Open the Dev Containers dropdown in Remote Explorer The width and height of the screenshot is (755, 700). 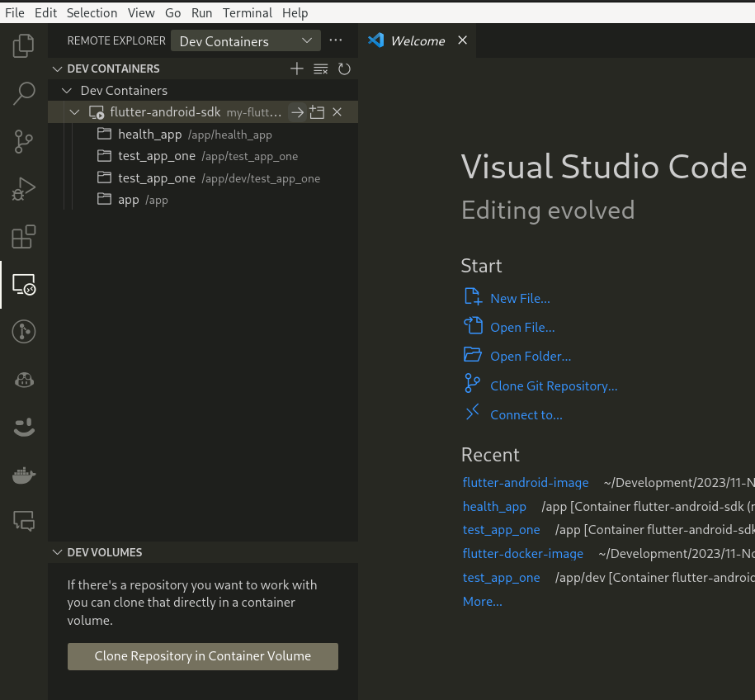(246, 41)
